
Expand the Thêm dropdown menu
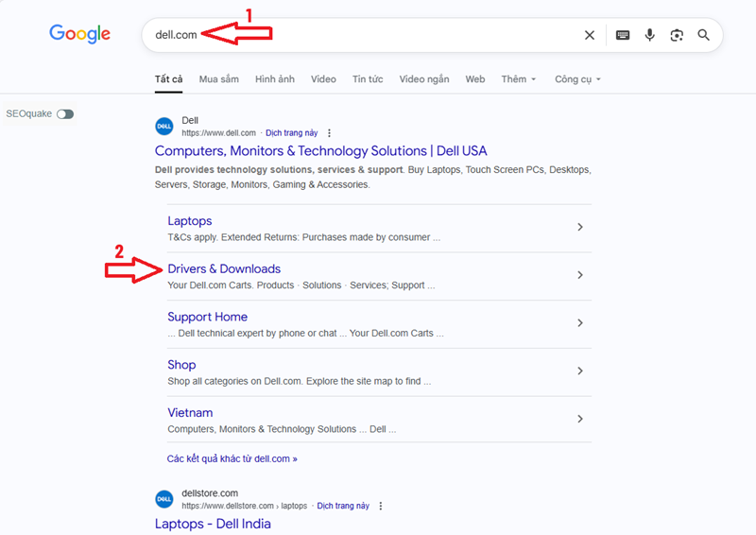(x=519, y=79)
